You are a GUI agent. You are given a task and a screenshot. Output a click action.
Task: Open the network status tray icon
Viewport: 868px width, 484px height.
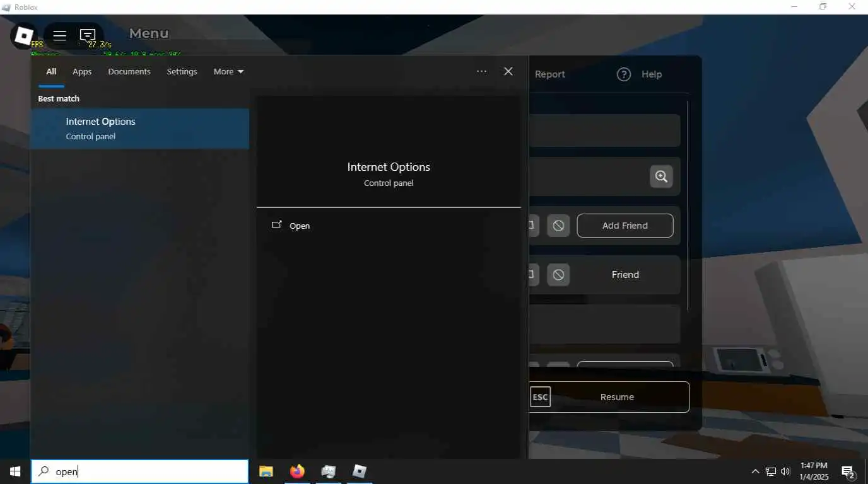[x=771, y=471]
